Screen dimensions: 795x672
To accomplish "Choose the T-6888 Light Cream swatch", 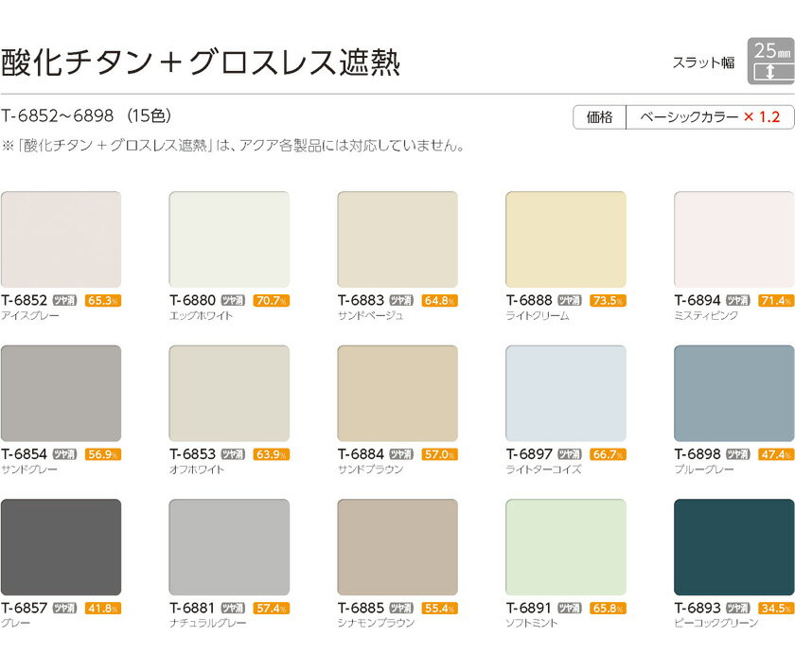I will click(x=566, y=239).
